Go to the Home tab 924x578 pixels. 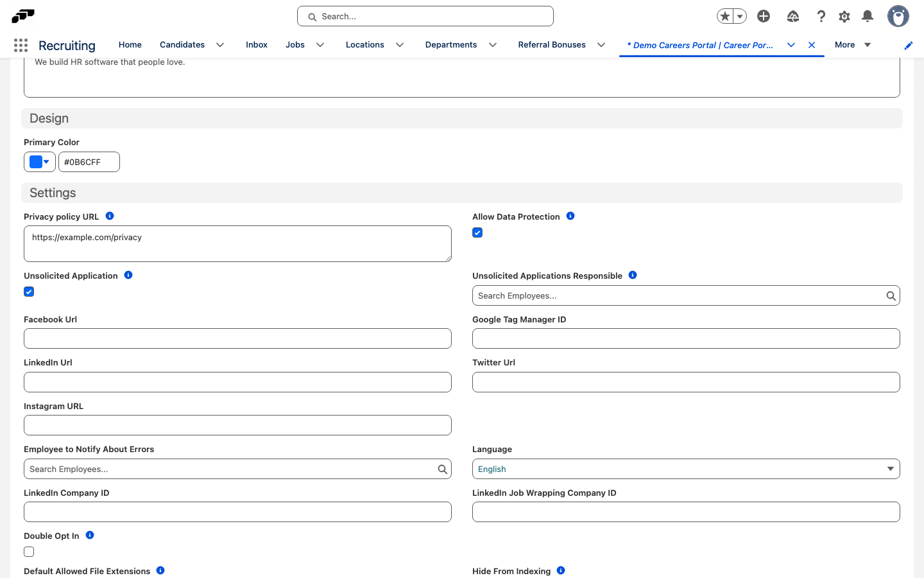(130, 45)
